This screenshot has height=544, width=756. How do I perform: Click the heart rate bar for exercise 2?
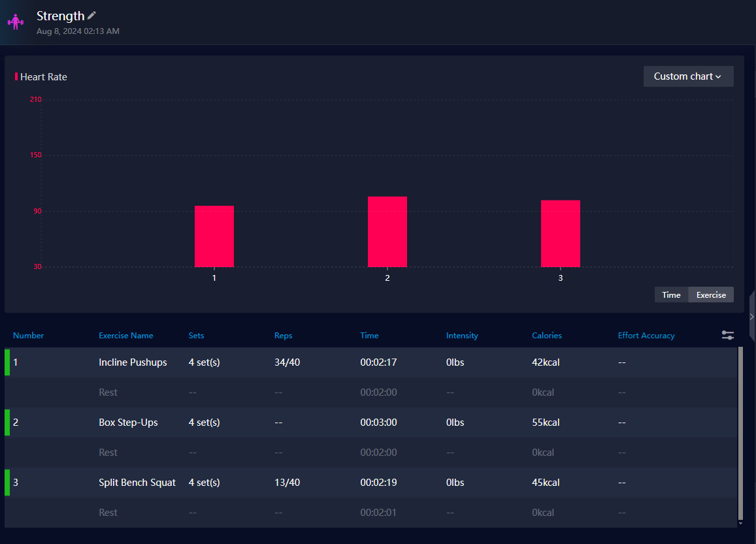[387, 232]
